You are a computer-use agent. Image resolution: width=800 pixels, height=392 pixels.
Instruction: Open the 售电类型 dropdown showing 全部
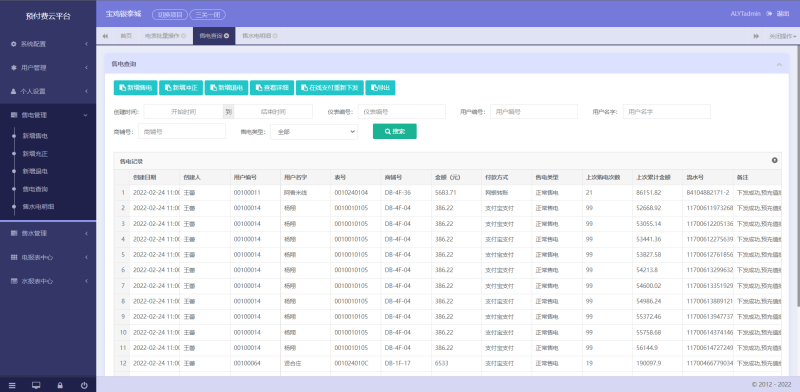(x=314, y=132)
